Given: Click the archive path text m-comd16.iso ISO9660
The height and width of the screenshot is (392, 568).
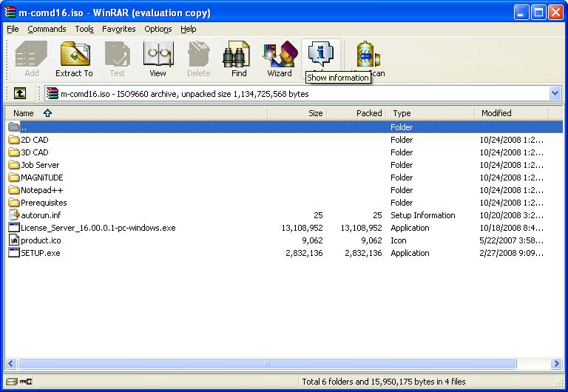Looking at the screenshot, I should tap(184, 94).
